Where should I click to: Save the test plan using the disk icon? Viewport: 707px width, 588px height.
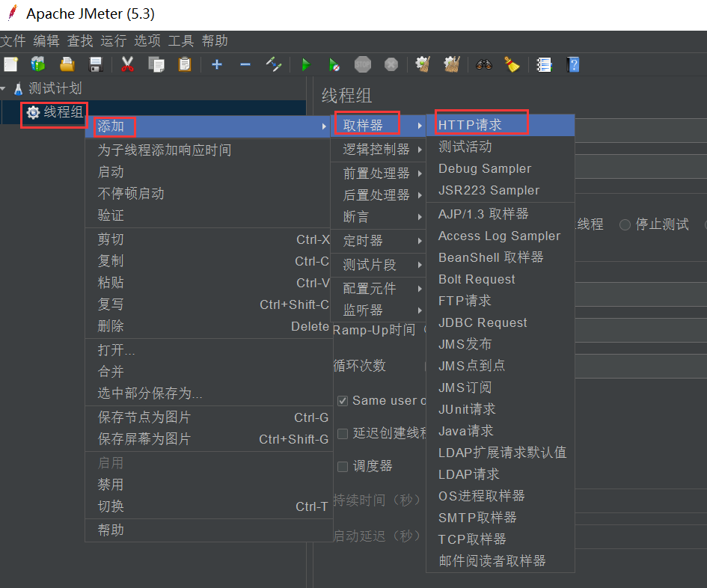coord(95,64)
